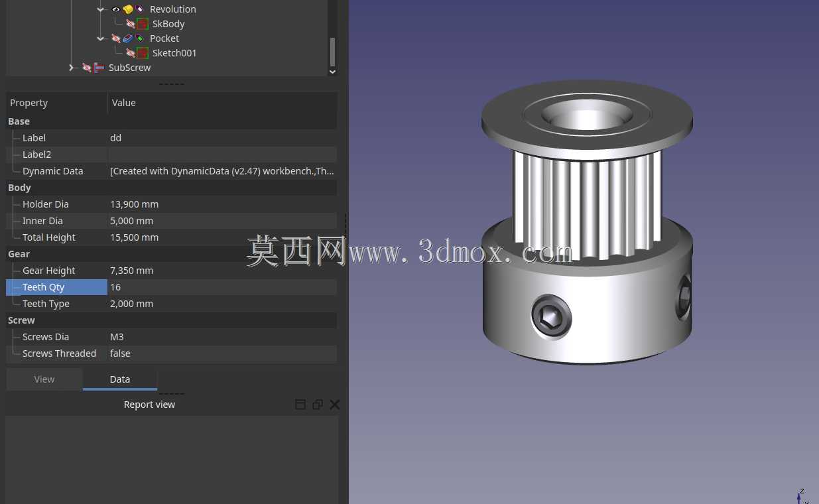Click the Gear group header
Image resolution: width=819 pixels, height=504 pixels.
[171, 254]
